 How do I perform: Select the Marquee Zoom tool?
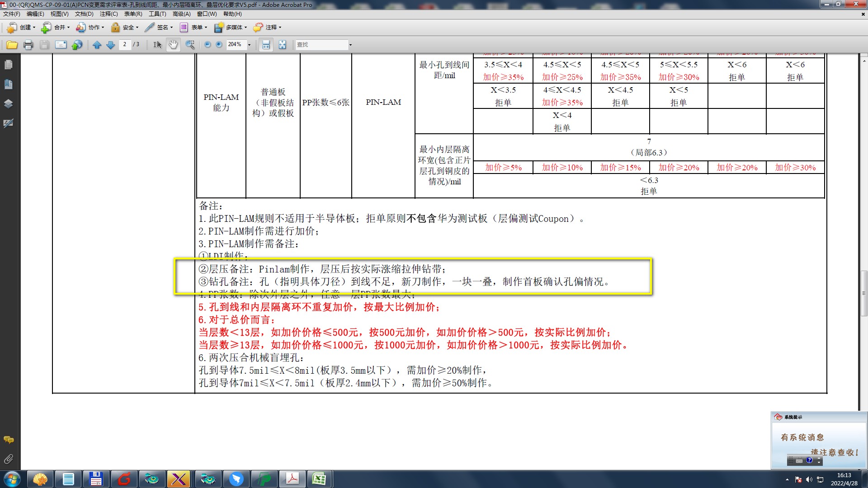coord(190,45)
